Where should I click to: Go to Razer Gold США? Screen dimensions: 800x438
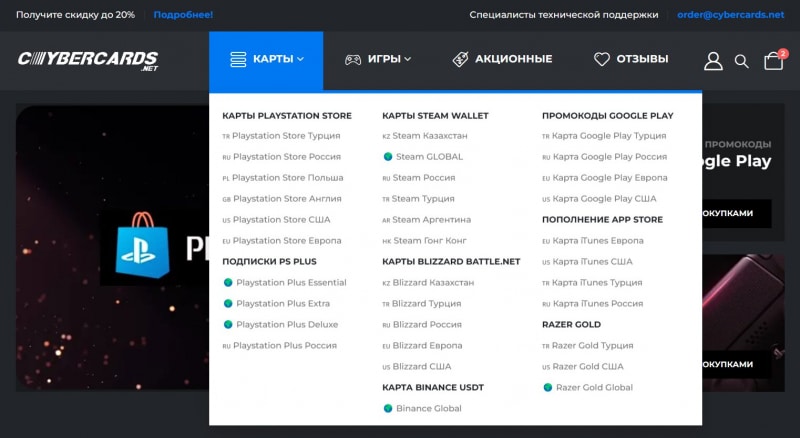coord(583,367)
